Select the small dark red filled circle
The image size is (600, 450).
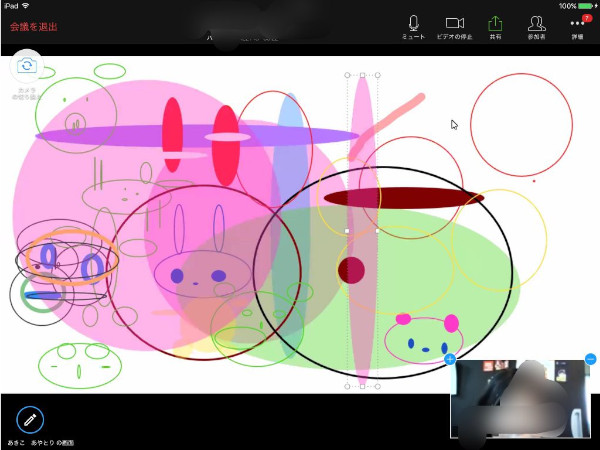pyautogui.click(x=351, y=270)
